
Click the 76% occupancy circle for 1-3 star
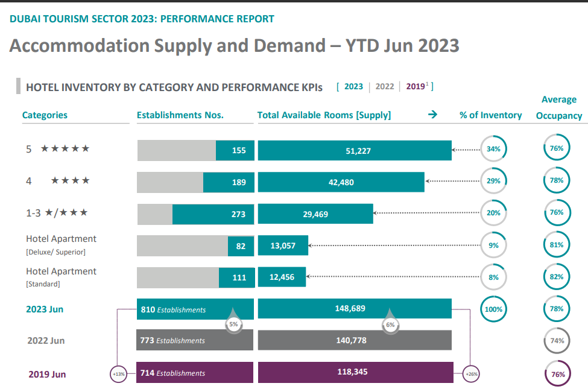pyautogui.click(x=557, y=212)
